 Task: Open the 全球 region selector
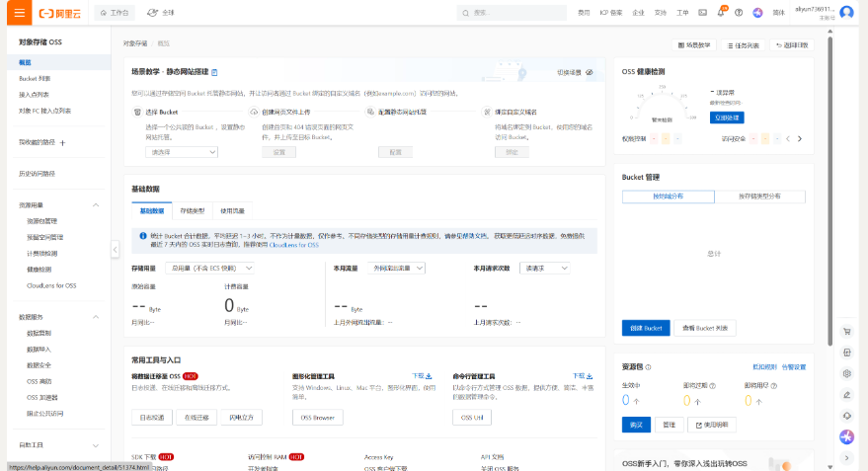pyautogui.click(x=161, y=12)
